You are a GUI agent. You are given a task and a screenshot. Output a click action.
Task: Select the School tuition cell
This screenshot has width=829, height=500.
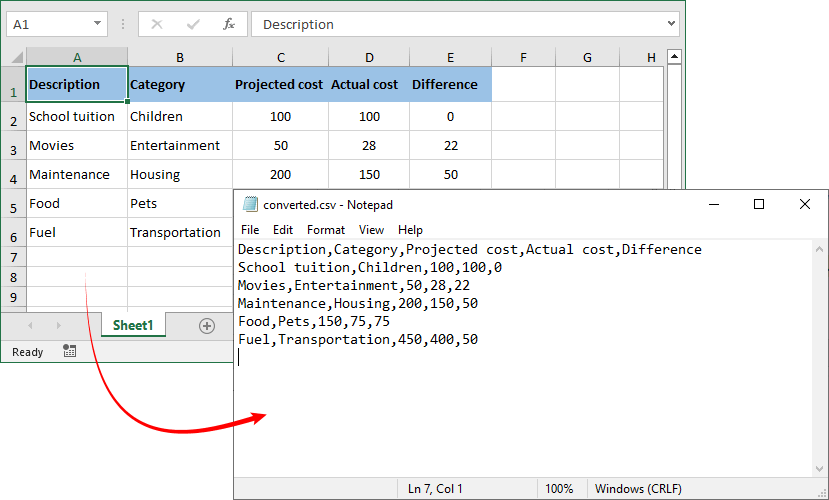[x=77, y=116]
